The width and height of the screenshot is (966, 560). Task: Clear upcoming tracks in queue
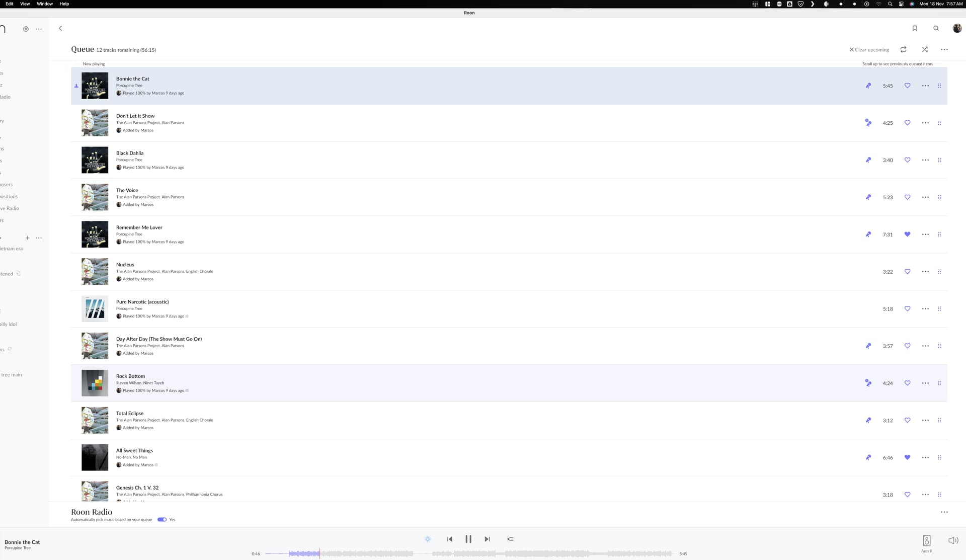click(x=869, y=50)
